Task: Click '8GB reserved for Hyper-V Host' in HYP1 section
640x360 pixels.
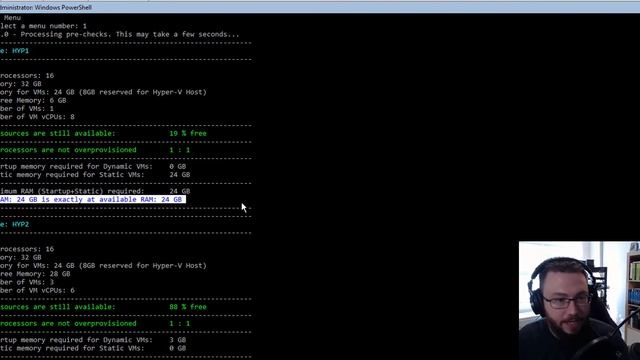Action: click(143, 92)
